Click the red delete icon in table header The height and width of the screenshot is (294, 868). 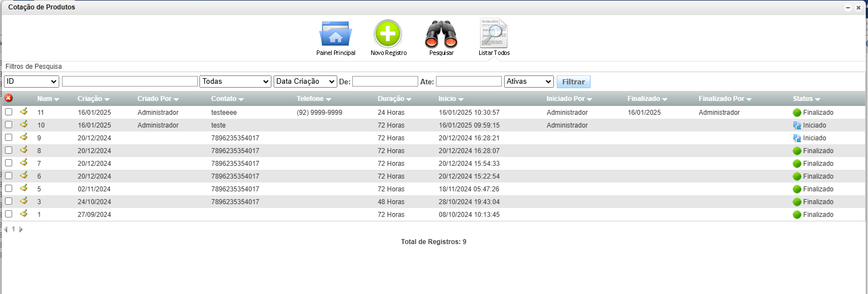pyautogui.click(x=8, y=98)
